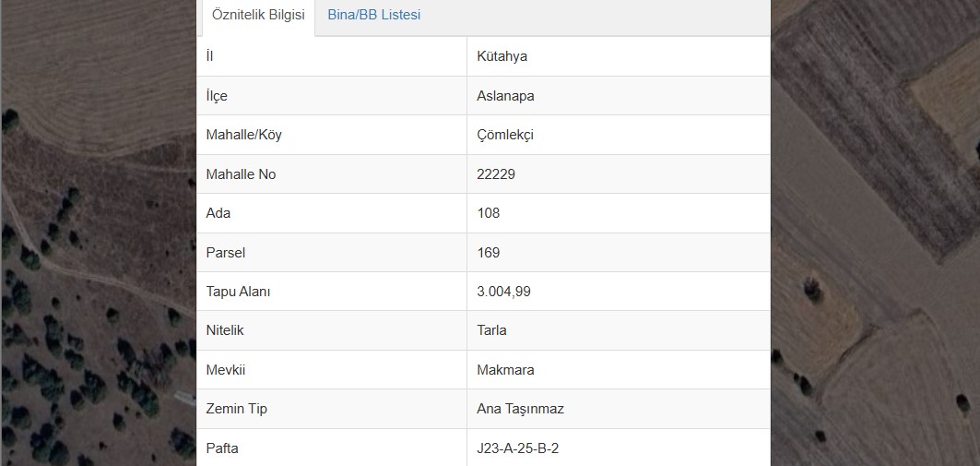This screenshot has width=980, height=466.
Task: Click the Zemin Tip row label
Action: click(237, 409)
